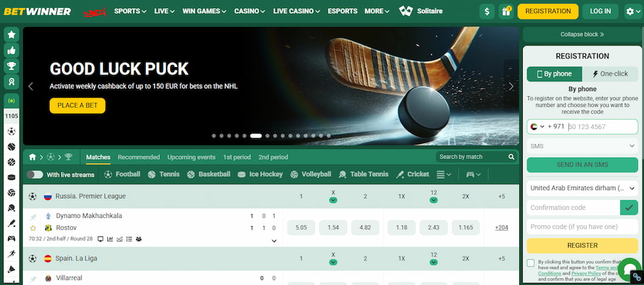Image resolution: width=644 pixels, height=285 pixels.
Task: Toggle the With live streams switch
Action: [x=35, y=175]
